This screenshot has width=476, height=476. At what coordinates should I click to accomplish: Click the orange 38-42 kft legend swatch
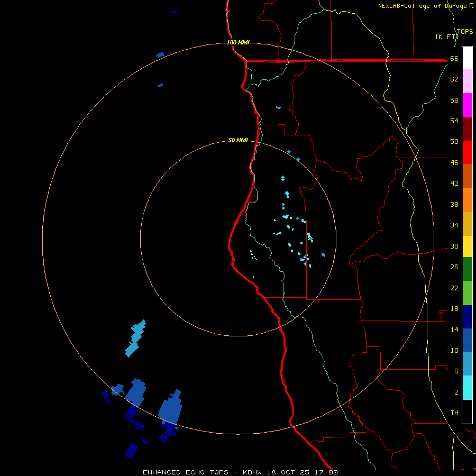(x=467, y=200)
